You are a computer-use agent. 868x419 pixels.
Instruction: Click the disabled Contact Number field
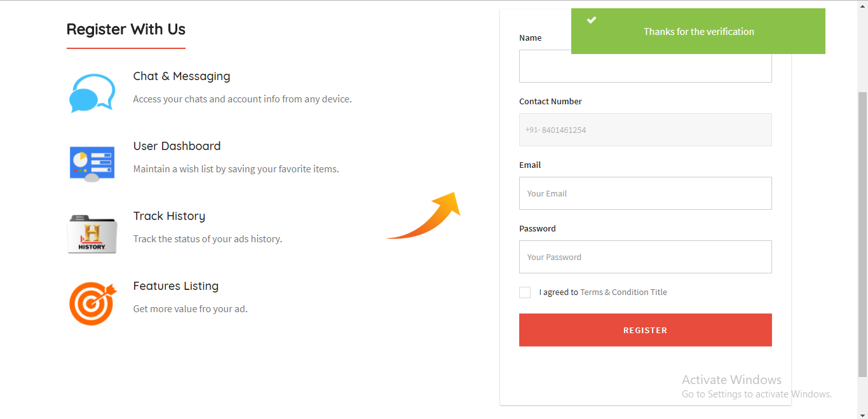click(645, 130)
